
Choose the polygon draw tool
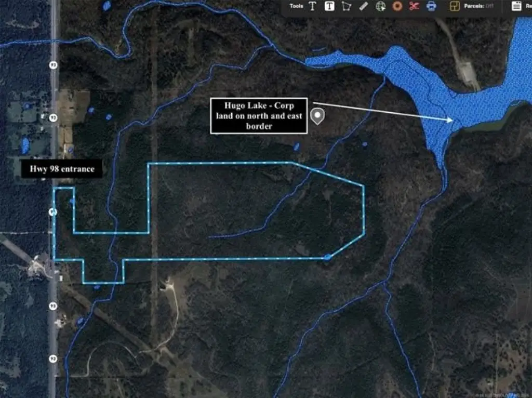point(346,6)
